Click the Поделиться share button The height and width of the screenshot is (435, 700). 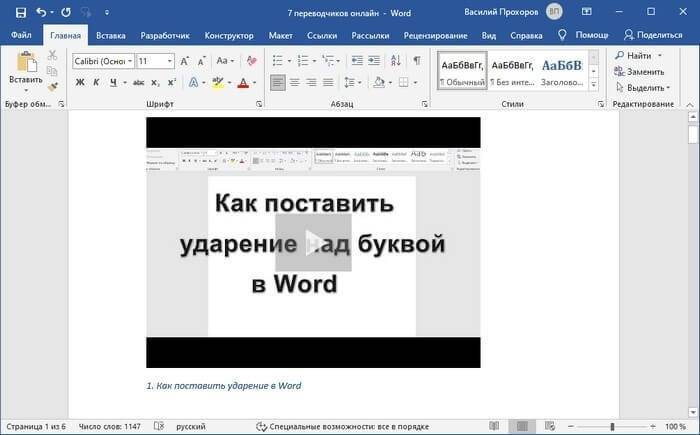click(x=654, y=35)
